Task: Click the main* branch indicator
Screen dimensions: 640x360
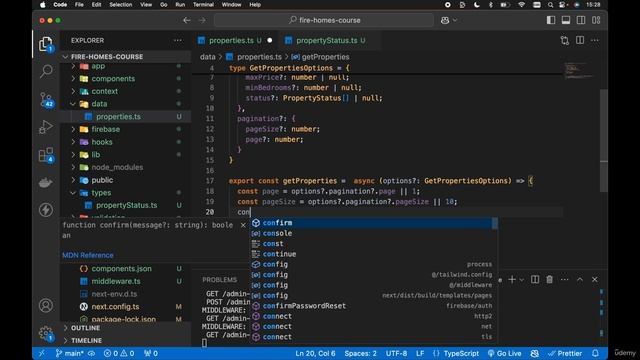Action: [69, 353]
